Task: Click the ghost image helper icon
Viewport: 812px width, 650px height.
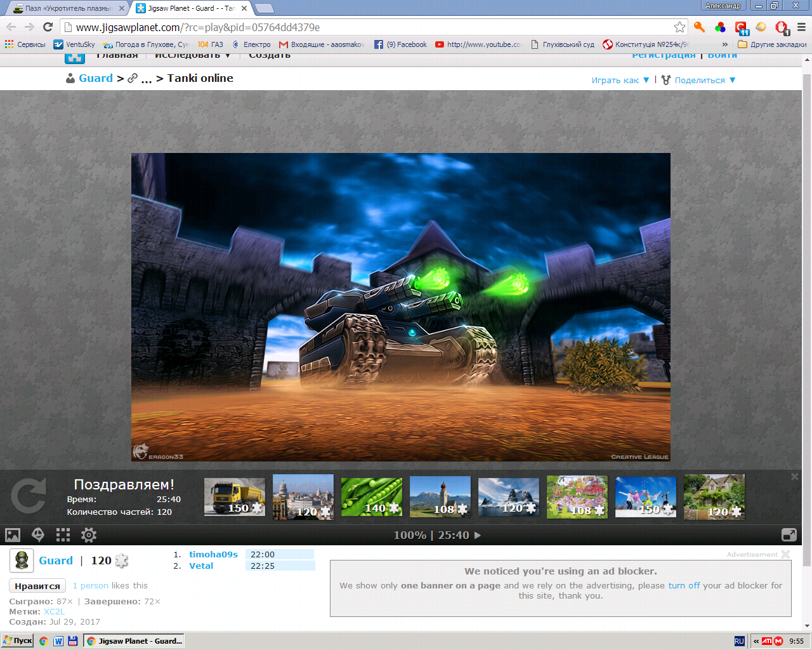Action: [x=38, y=535]
